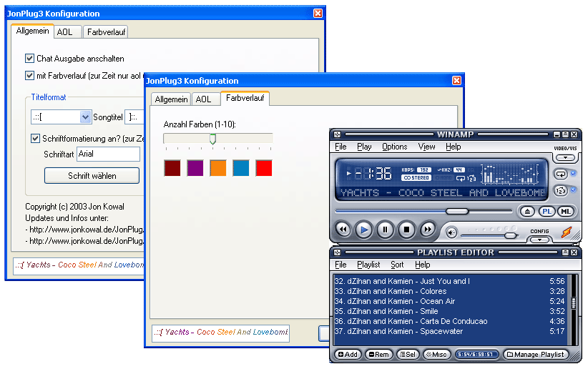Image resolution: width=588 pixels, height=369 pixels.
Task: Open the Help menu in Playlist Editor
Action: click(x=423, y=265)
